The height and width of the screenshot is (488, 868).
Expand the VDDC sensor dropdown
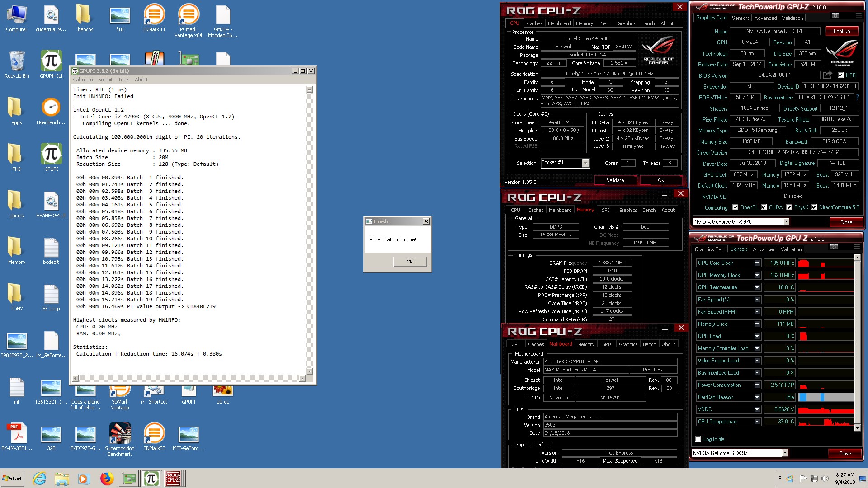tap(757, 409)
